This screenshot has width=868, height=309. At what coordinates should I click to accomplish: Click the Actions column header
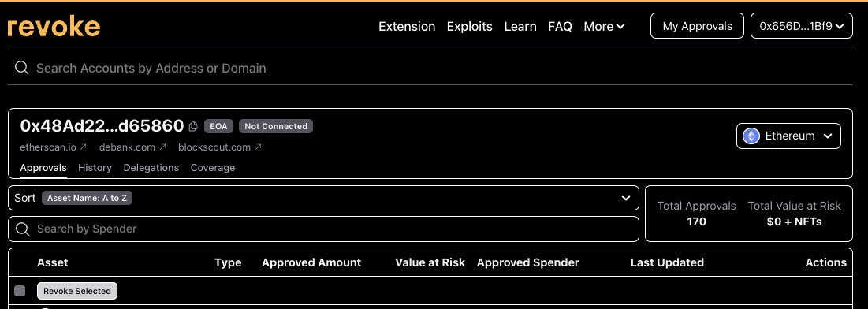[x=826, y=262]
